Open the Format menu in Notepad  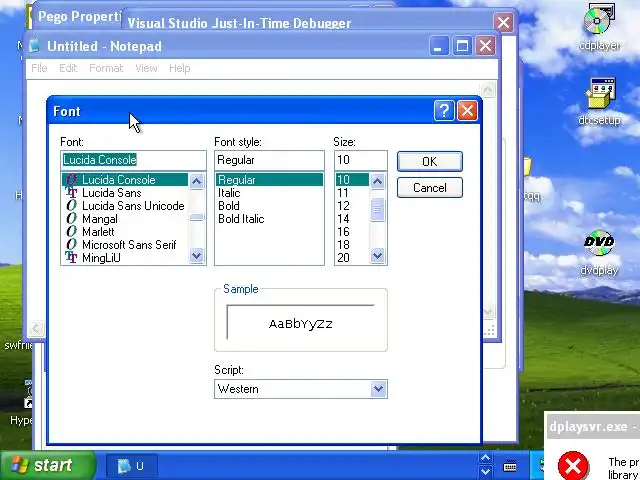click(106, 68)
